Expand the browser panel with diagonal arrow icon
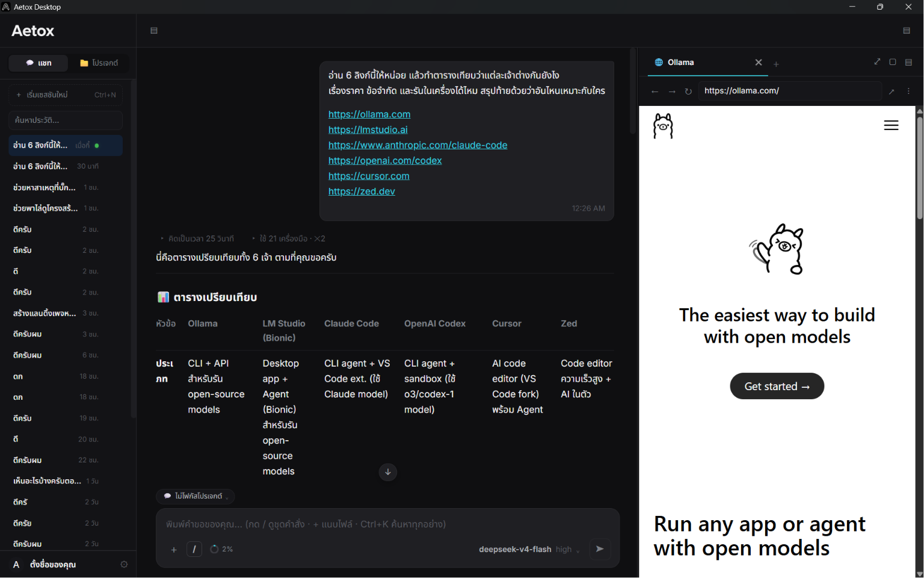Viewport: 924px width, 578px height. [x=877, y=62]
